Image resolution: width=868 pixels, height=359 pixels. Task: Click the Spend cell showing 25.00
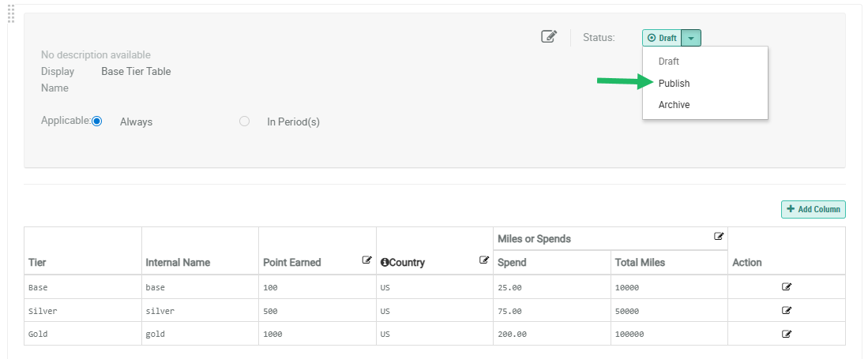(x=509, y=287)
